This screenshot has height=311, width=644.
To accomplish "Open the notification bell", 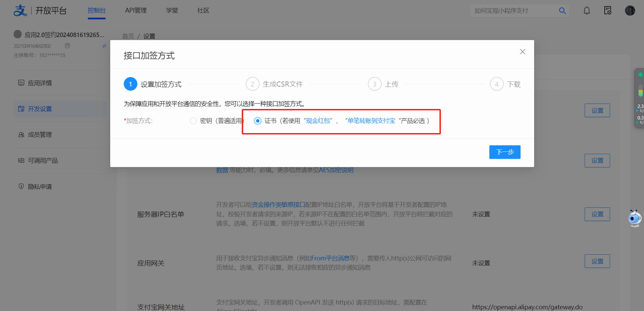I will (587, 11).
